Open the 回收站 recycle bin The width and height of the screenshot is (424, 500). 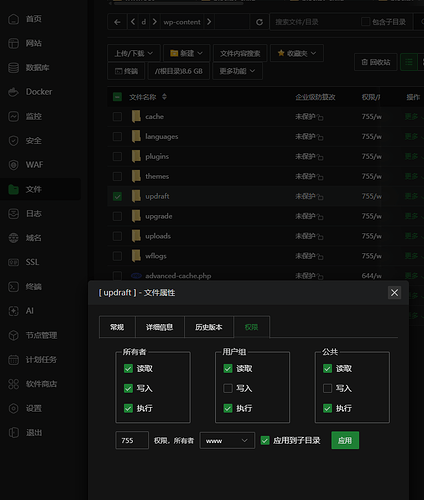(x=376, y=62)
